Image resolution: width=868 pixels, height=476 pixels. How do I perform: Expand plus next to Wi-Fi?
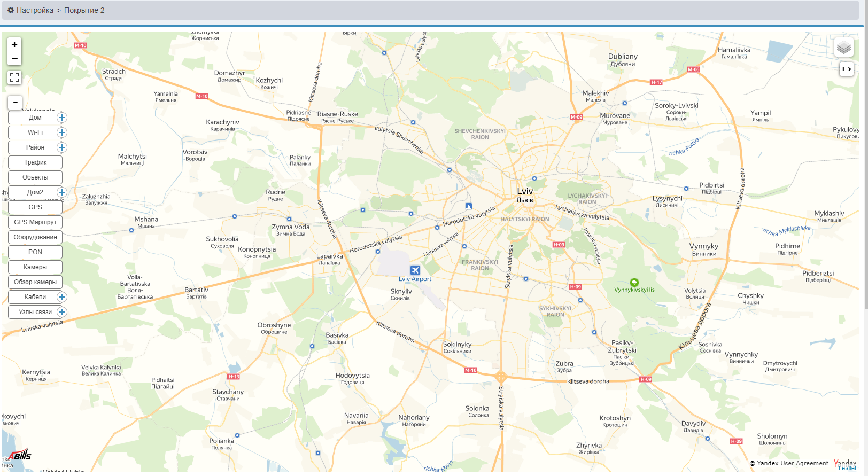click(62, 132)
